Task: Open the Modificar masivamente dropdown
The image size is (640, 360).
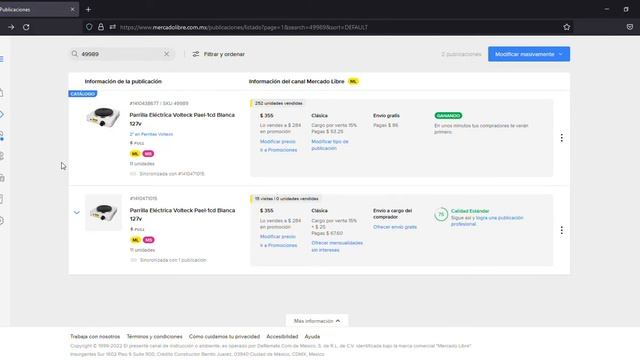Action: 529,54
